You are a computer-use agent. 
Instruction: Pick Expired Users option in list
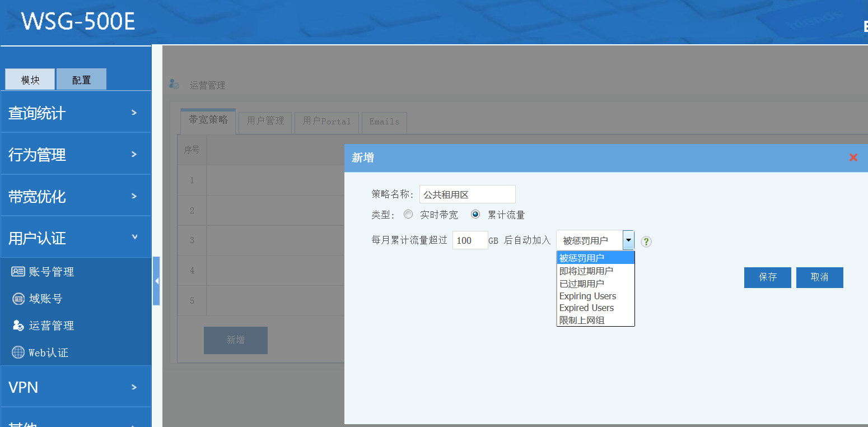[586, 308]
